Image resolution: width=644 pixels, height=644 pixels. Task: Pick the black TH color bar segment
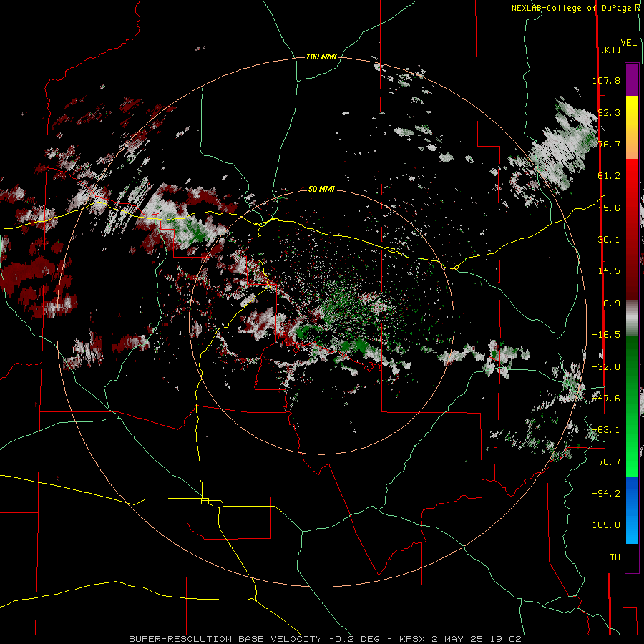pyautogui.click(x=632, y=557)
